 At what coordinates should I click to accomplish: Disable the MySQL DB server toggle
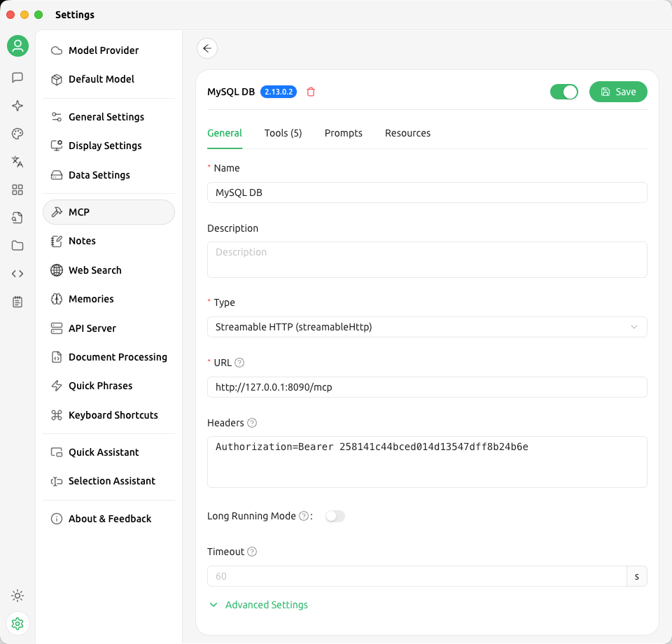[x=563, y=92]
